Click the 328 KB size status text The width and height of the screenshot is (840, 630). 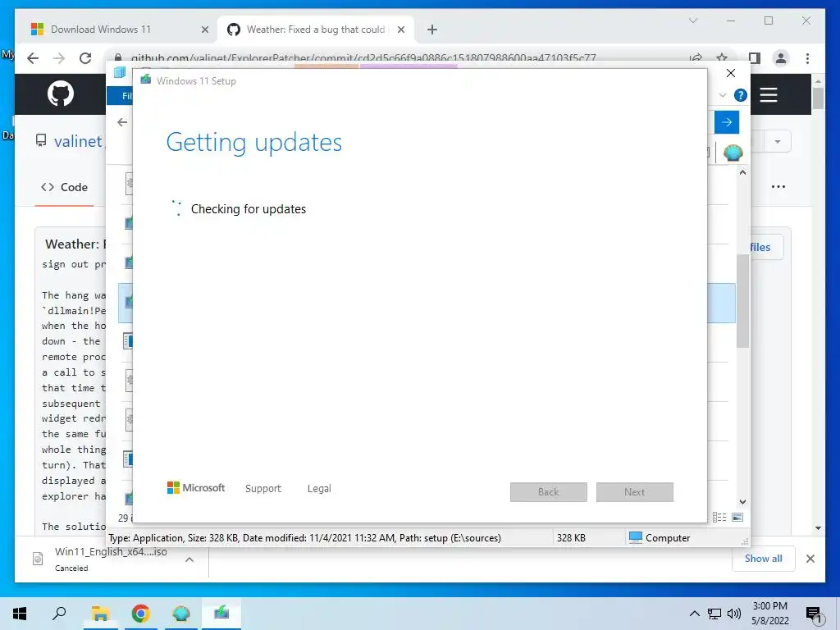click(x=571, y=538)
